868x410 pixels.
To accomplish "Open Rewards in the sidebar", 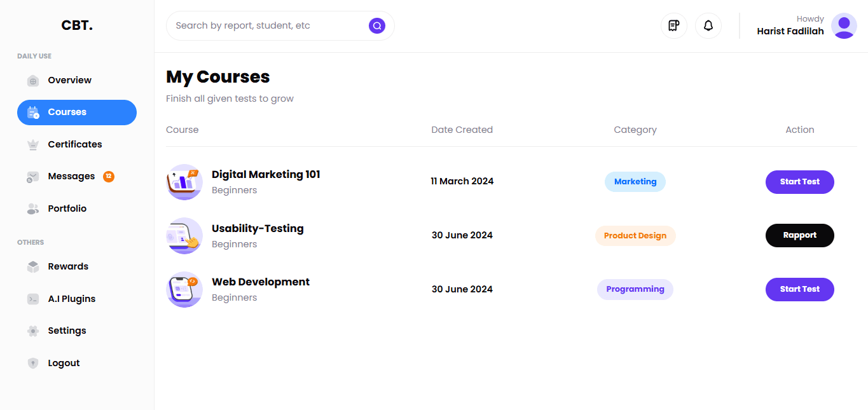I will (68, 266).
